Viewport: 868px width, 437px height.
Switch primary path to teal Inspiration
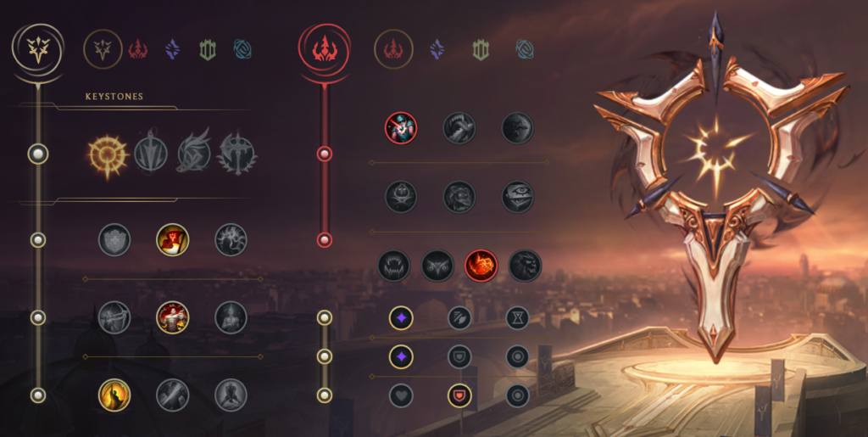(242, 49)
